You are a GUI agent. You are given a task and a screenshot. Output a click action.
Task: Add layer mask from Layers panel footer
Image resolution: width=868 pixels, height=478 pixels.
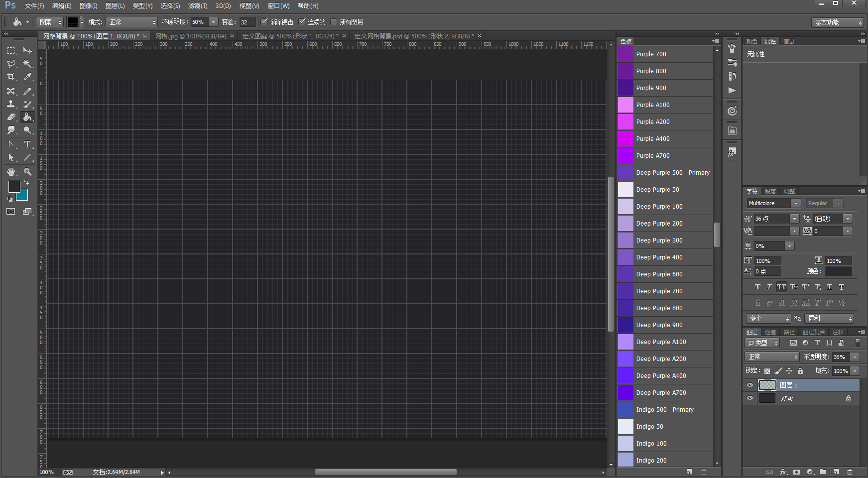click(796, 472)
